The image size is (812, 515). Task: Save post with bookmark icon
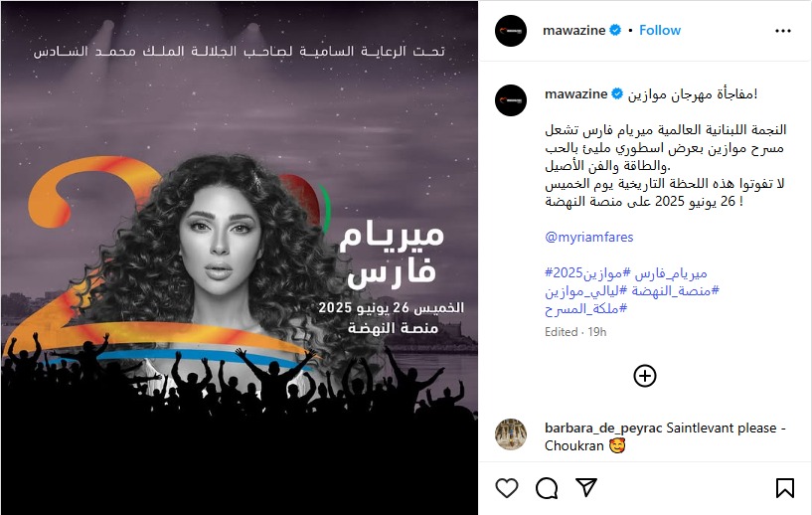(784, 488)
